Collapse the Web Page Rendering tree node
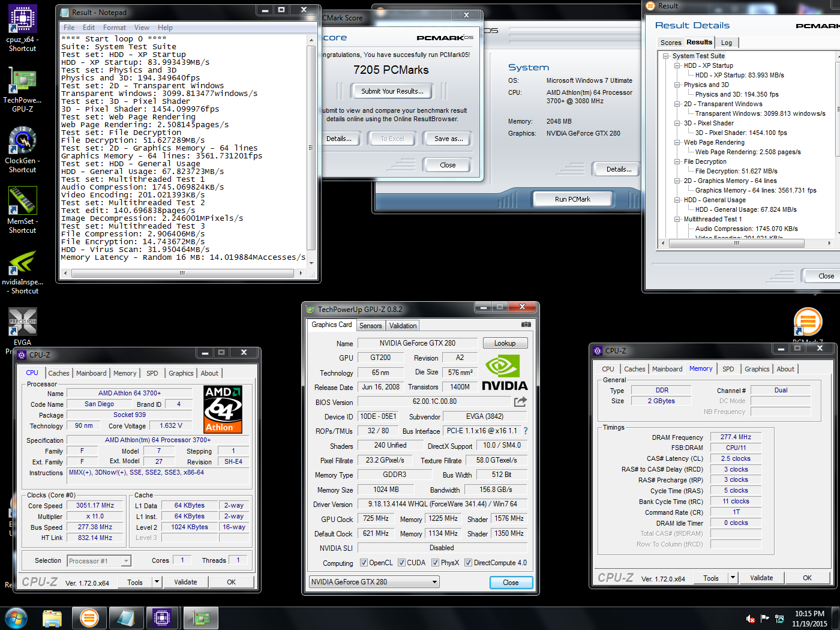Screen dimensions: 840x630 coord(677,142)
